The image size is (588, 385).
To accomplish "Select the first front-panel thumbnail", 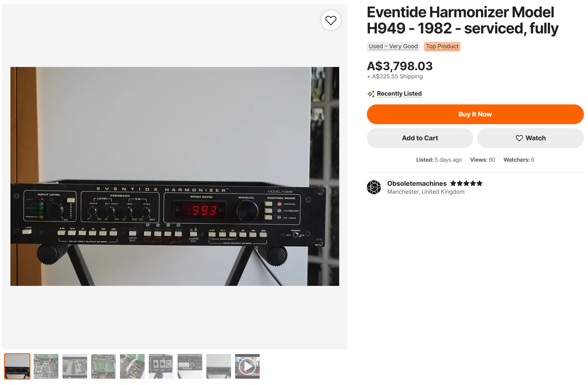I will coord(17,366).
